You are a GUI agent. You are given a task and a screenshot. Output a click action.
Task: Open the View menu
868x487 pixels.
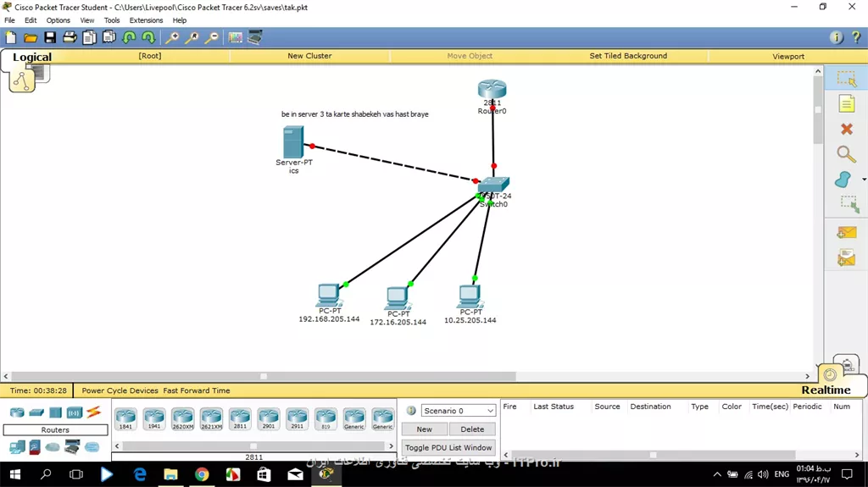(87, 20)
